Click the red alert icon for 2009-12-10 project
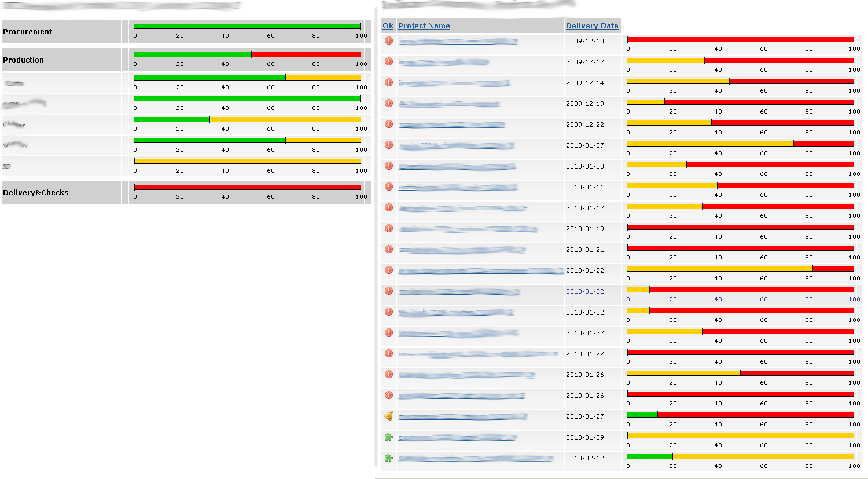This screenshot has height=479, width=868. pos(389,41)
